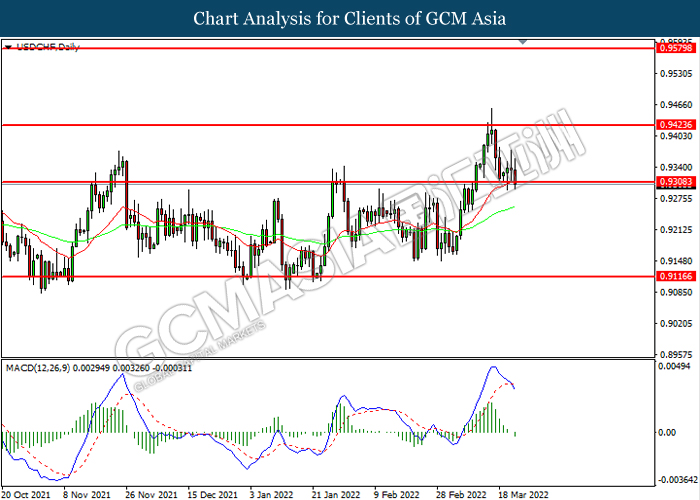This screenshot has height=500, width=700.
Task: Select the red 0.95798 price level tag
Action: [675, 48]
